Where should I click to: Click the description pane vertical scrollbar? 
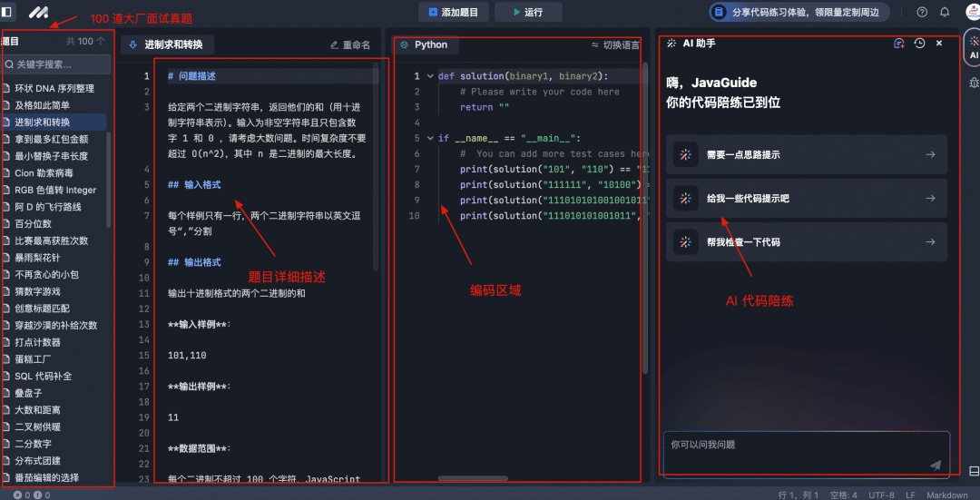tap(376, 166)
